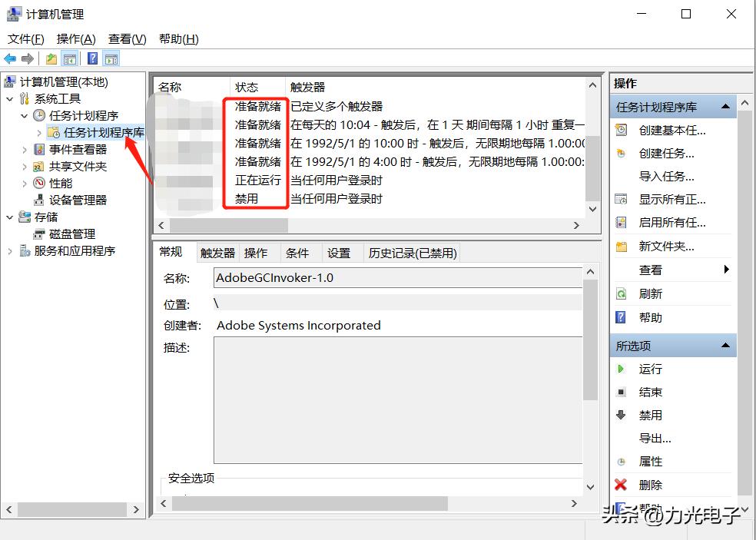Click the back navigation arrow icon
The width and height of the screenshot is (756, 540).
tap(10, 58)
